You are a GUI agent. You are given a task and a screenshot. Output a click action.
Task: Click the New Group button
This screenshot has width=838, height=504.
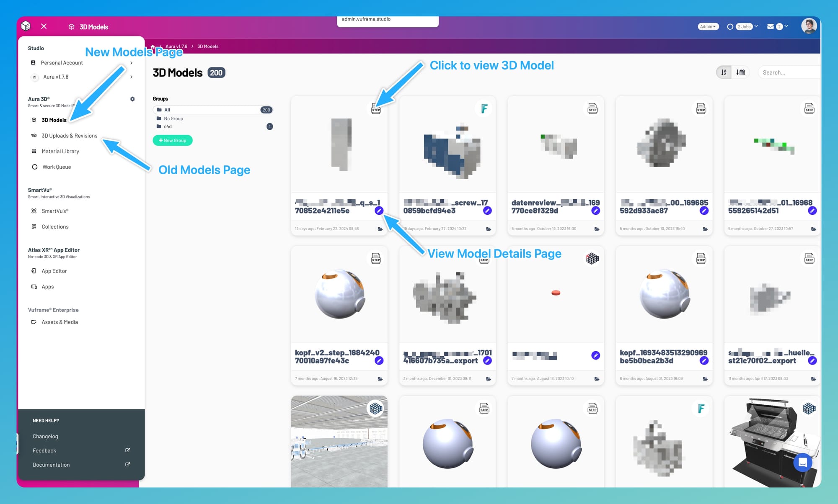point(173,141)
